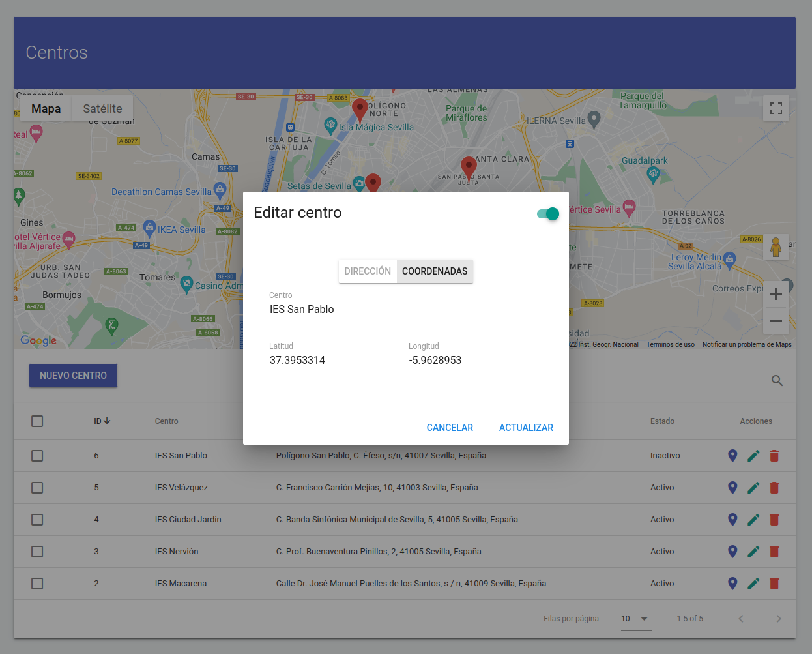
Task: Show IES Ciudad Jardín location on map
Action: (732, 520)
